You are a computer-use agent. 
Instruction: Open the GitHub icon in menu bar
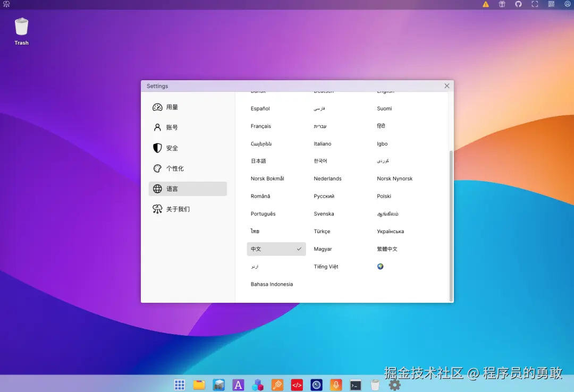(518, 4)
